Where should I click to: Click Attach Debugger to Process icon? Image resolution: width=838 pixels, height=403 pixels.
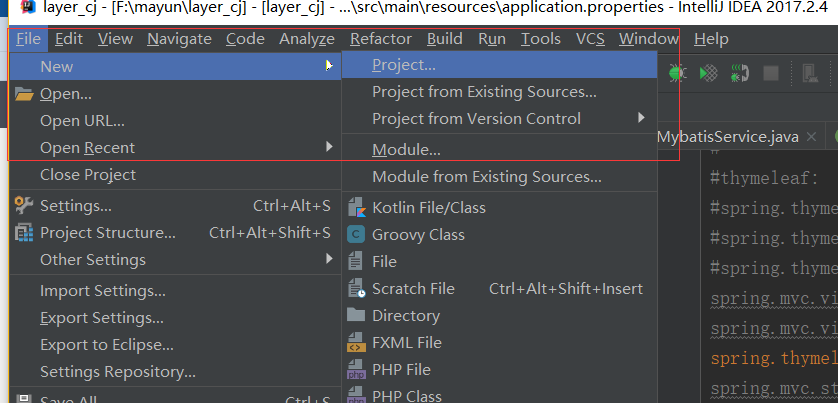click(x=740, y=73)
